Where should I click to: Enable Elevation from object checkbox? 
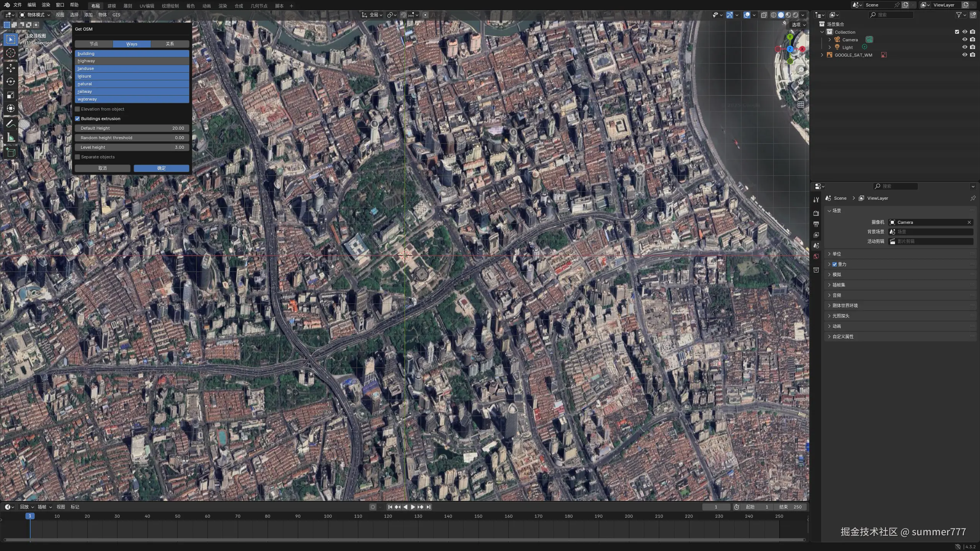click(78, 109)
